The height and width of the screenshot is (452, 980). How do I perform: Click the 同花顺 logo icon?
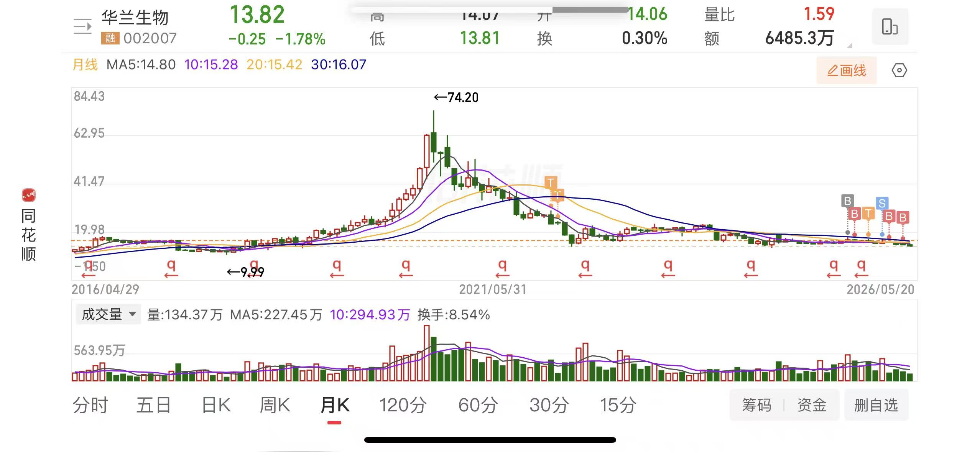click(29, 195)
